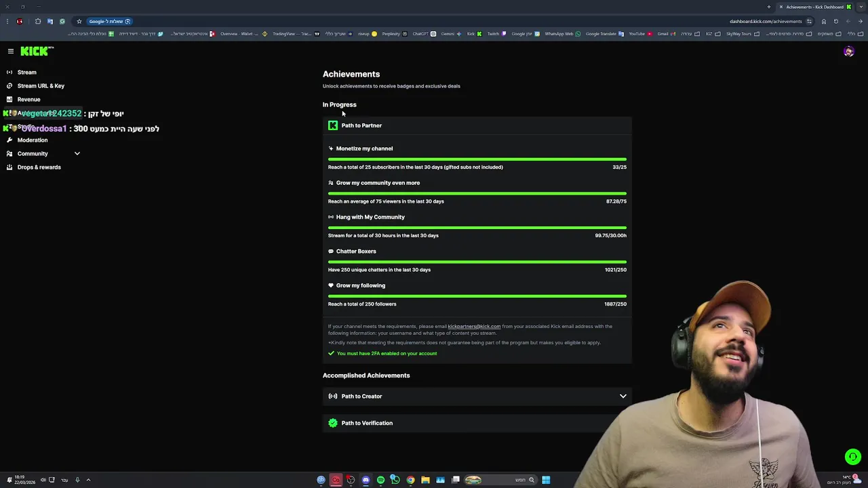The height and width of the screenshot is (488, 868).
Task: Open the ChatGPT bookmark
Action: pos(424,33)
